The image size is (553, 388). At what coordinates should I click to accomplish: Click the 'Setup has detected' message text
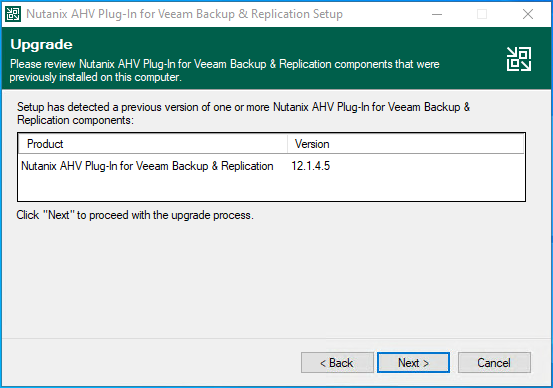[244, 114]
